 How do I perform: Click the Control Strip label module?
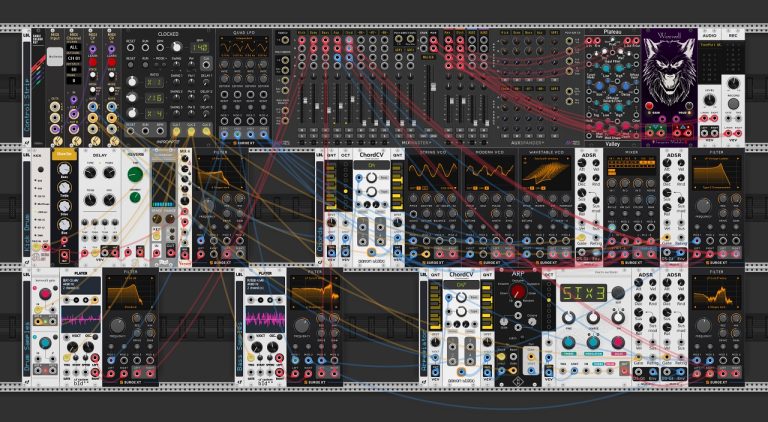click(x=26, y=87)
